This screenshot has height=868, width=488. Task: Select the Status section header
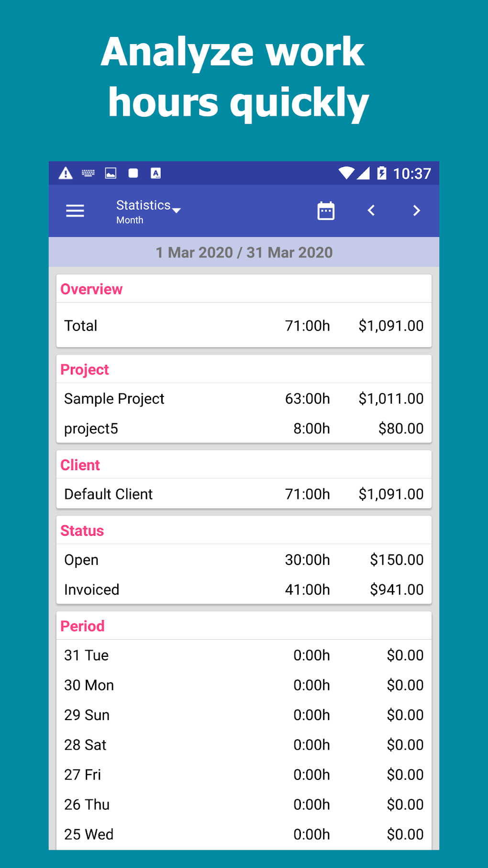[82, 530]
